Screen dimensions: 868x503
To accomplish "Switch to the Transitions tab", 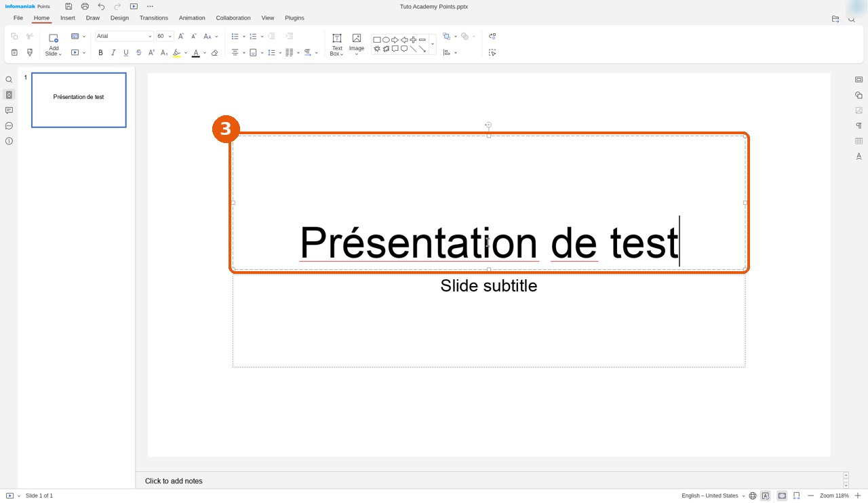I will click(x=154, y=18).
